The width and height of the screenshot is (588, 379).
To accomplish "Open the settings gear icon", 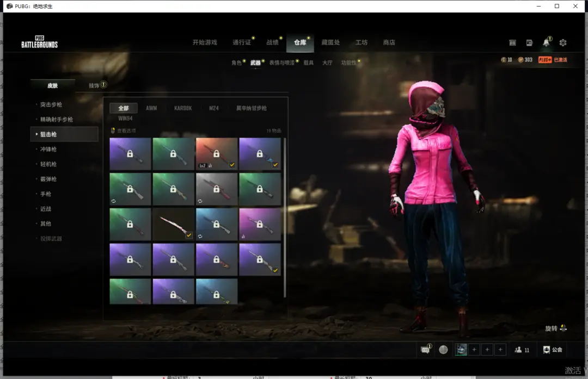I will point(563,43).
